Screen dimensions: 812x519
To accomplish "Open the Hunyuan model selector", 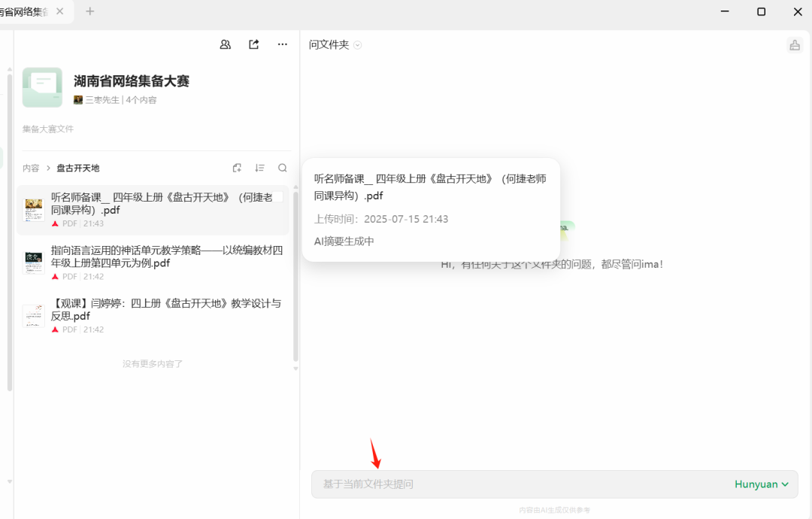I will (761, 484).
